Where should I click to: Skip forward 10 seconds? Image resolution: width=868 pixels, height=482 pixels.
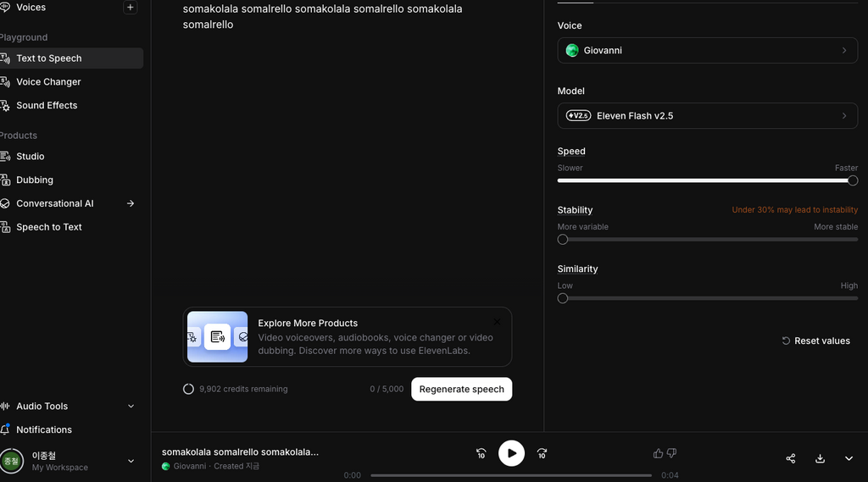pos(542,454)
